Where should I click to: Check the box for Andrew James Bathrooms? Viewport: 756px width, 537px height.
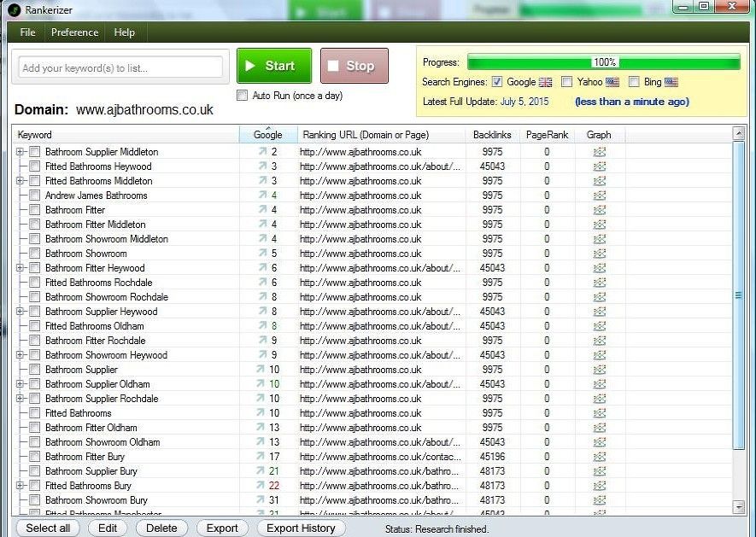[x=34, y=196]
